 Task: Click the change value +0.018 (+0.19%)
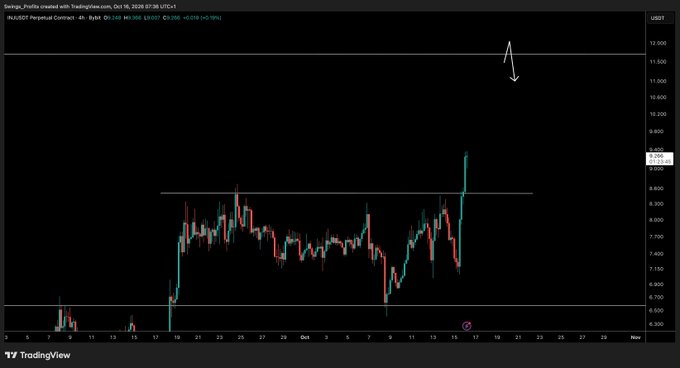(202, 18)
